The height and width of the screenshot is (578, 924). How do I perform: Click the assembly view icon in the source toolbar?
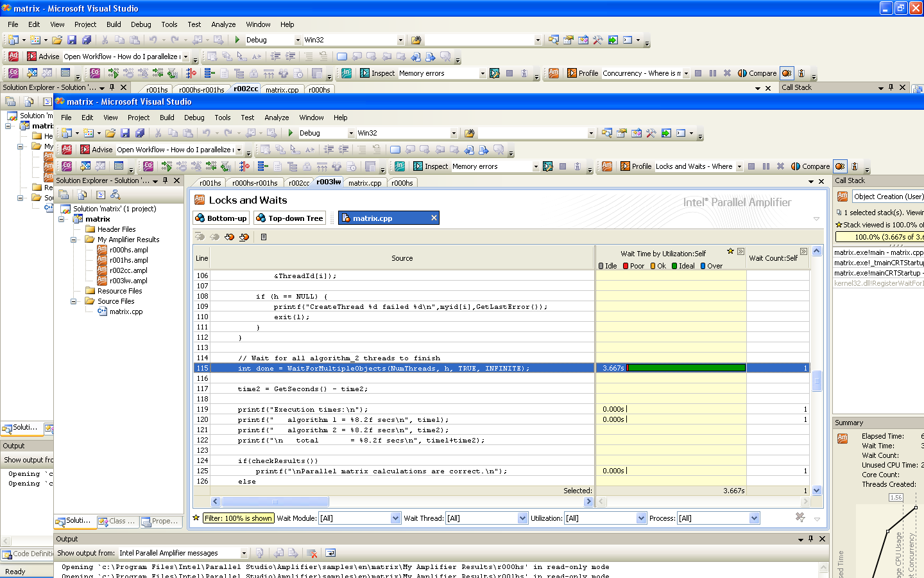263,237
